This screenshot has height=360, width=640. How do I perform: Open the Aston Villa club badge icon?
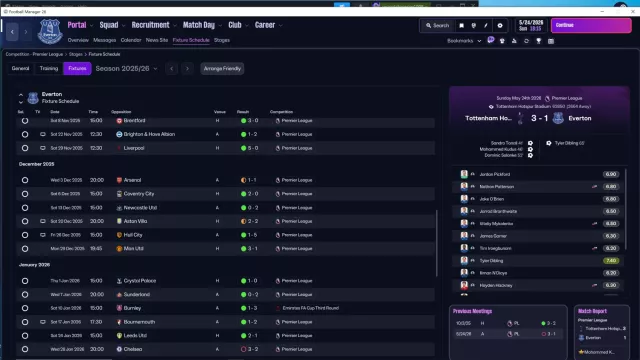[119, 221]
